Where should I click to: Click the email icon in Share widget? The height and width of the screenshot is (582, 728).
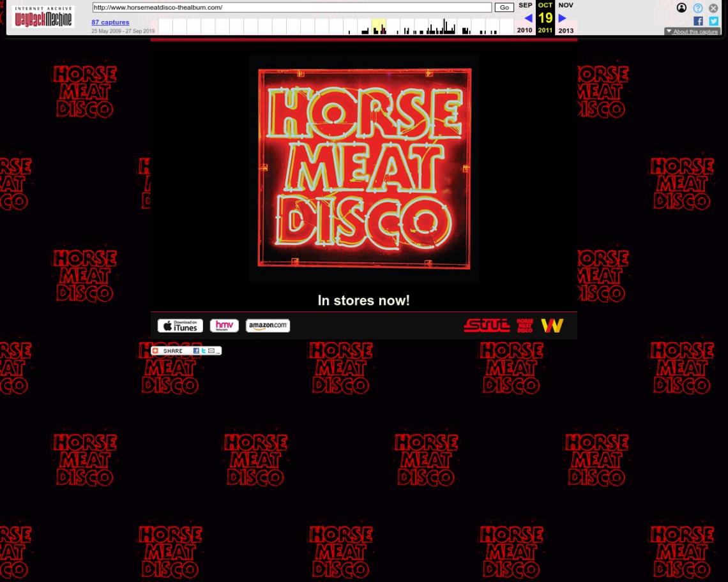tap(211, 351)
